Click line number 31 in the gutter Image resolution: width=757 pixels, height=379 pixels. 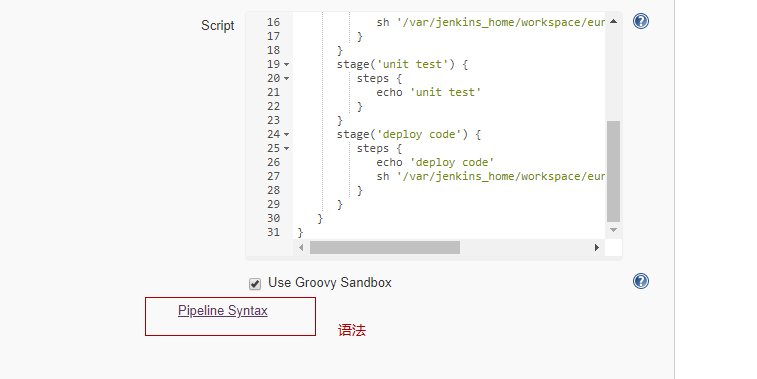[x=273, y=232]
